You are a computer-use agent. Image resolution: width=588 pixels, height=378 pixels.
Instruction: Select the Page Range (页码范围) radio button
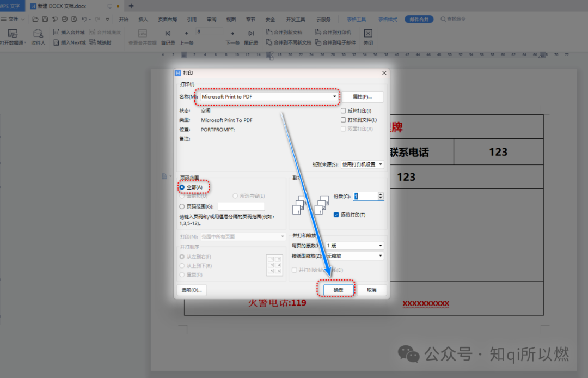(x=182, y=206)
